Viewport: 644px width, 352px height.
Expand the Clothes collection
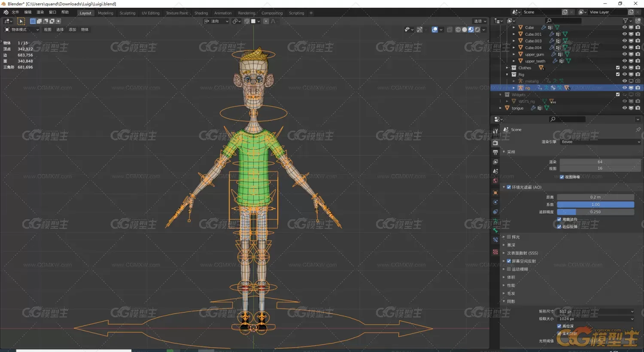click(x=507, y=68)
